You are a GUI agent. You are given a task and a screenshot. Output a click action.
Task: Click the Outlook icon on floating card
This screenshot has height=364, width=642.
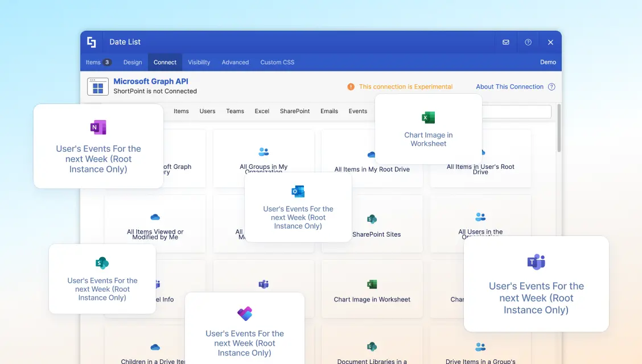point(298,192)
